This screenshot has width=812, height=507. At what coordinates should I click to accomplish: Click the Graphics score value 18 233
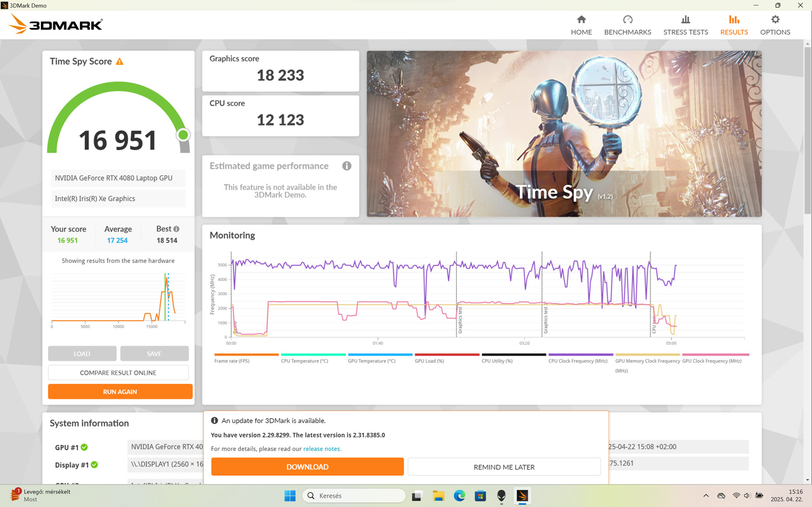point(280,75)
